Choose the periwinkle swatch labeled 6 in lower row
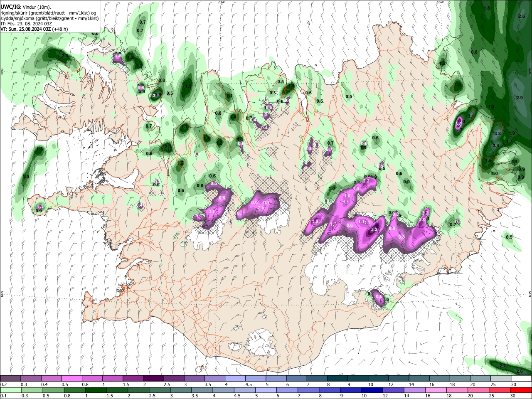 tap(287, 390)
